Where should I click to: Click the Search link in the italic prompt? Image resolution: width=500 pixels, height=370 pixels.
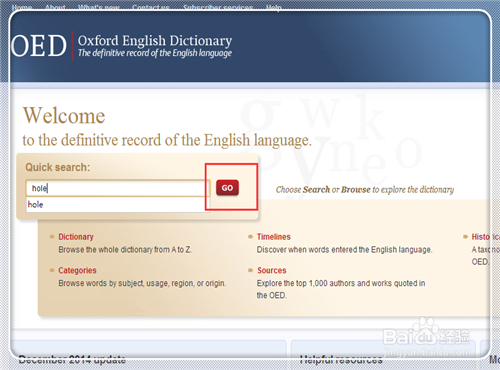pyautogui.click(x=316, y=190)
